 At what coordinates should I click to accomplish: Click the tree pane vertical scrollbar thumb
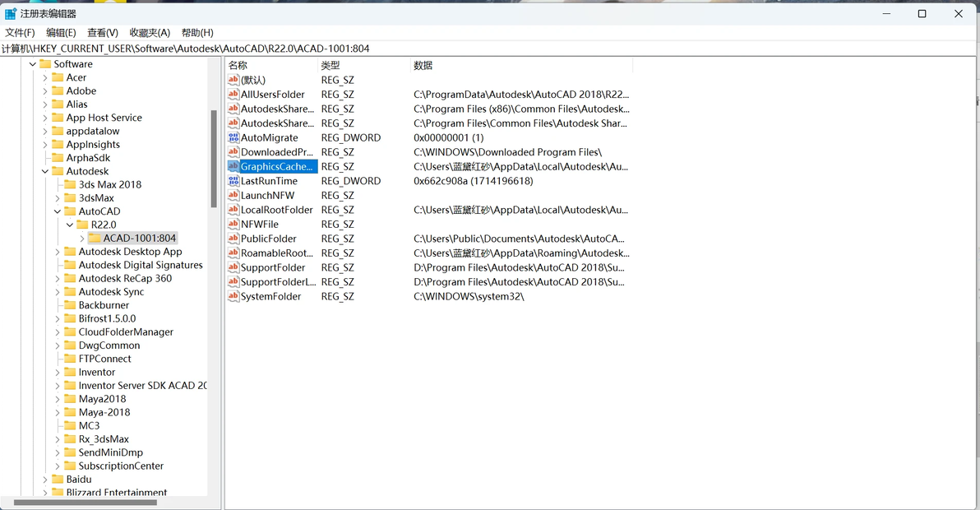click(214, 159)
